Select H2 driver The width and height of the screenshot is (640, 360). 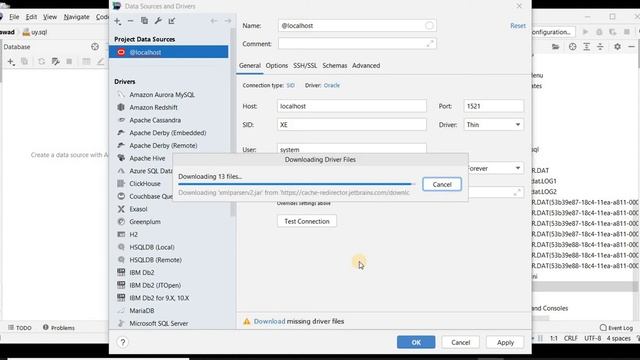tap(133, 234)
